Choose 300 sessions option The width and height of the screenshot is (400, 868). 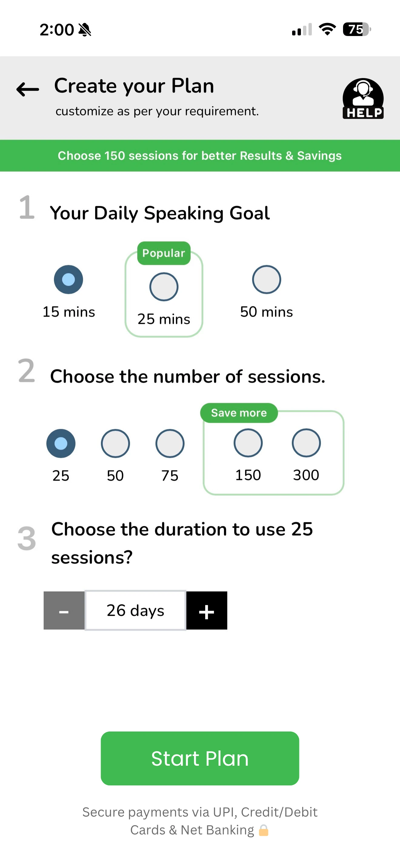tap(306, 443)
